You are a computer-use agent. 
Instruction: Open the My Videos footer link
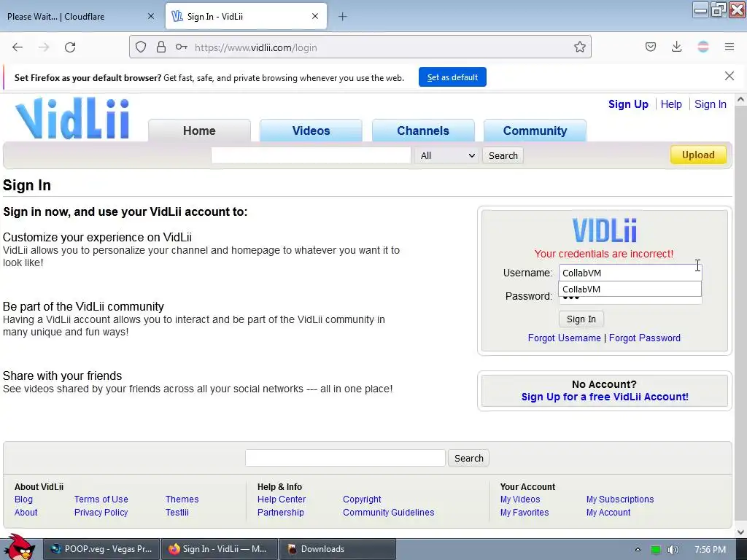pyautogui.click(x=520, y=499)
